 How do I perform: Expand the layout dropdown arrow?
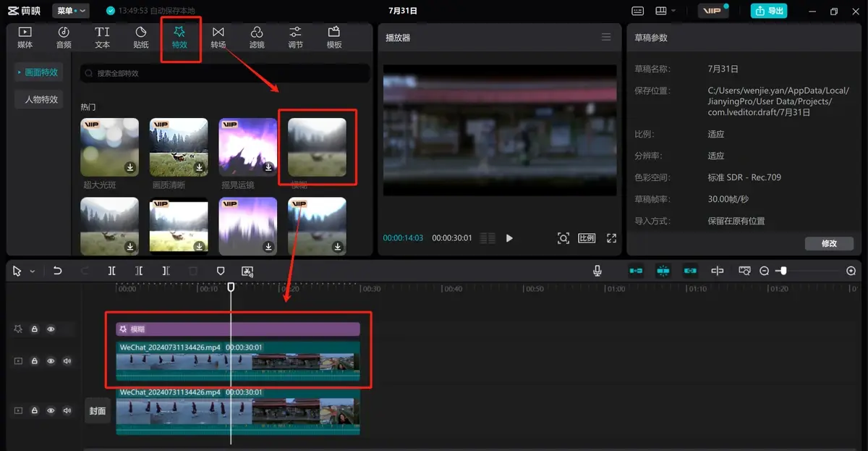click(673, 11)
